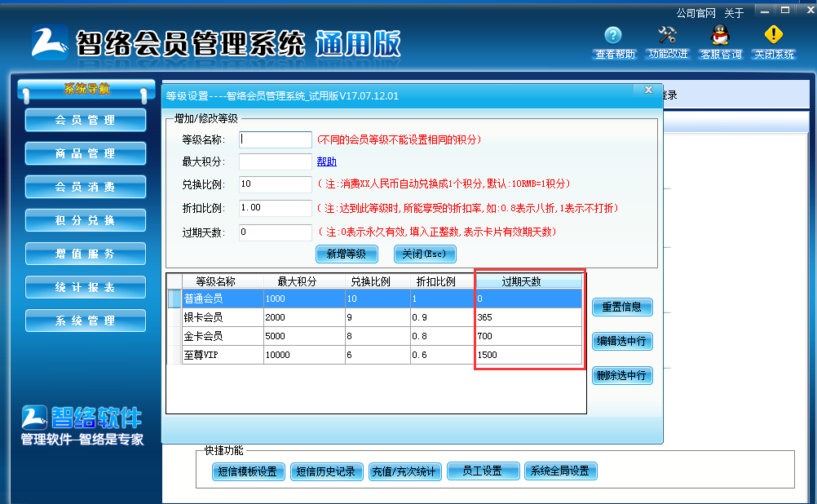This screenshot has width=817, height=504.
Task: Open the 短信模板设置 quick function button
Action: pos(250,471)
